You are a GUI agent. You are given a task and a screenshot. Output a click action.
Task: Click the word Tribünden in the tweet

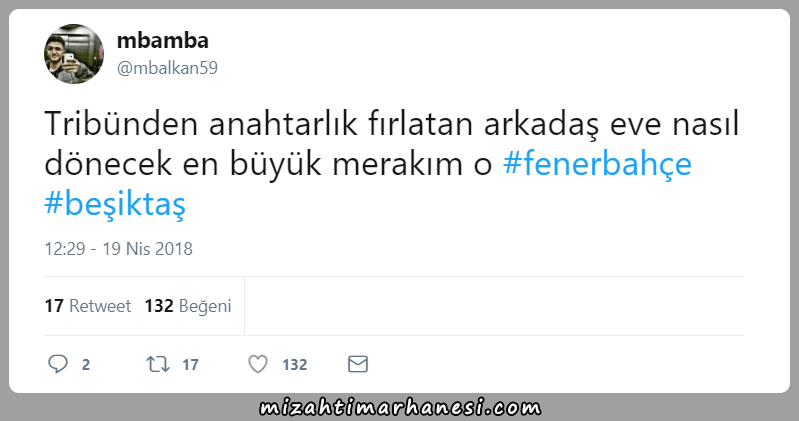121,124
